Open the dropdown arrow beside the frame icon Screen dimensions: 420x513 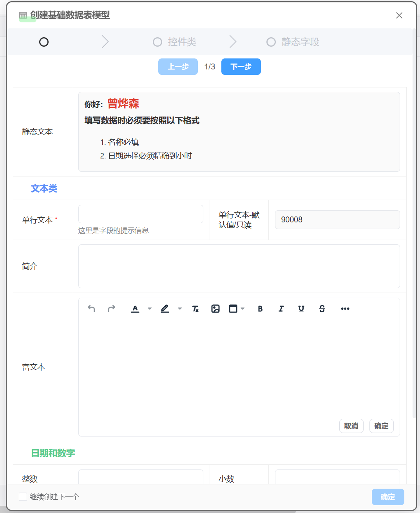click(243, 309)
